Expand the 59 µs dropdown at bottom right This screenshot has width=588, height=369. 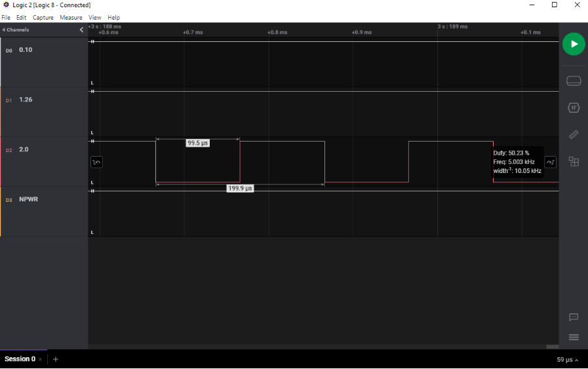568,360
